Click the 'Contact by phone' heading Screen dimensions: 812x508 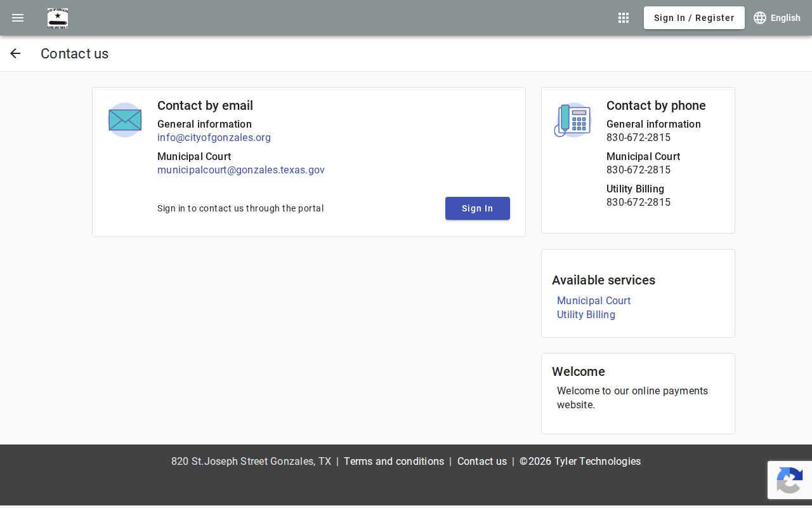coord(656,105)
